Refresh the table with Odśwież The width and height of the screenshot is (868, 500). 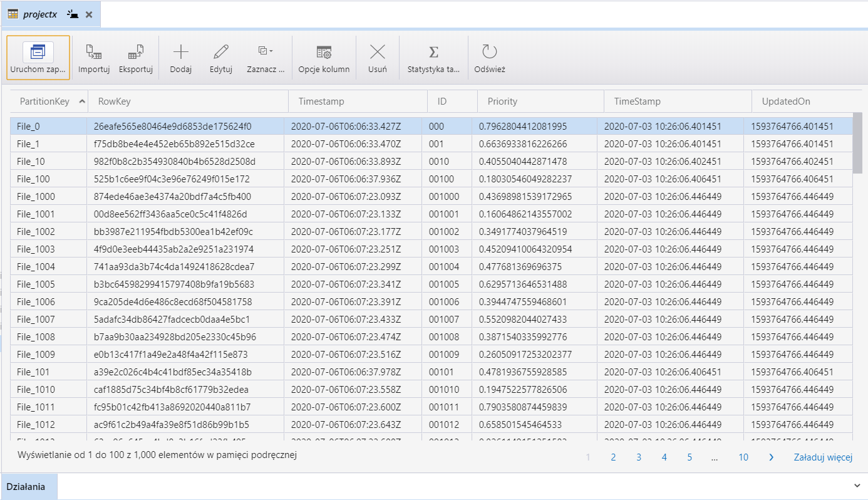tap(489, 52)
